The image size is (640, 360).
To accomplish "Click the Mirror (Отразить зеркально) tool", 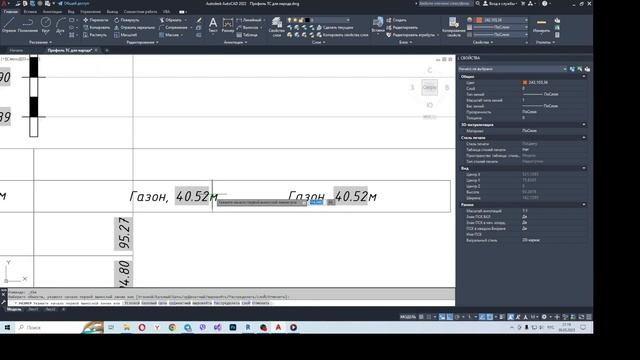I will click(135, 27).
